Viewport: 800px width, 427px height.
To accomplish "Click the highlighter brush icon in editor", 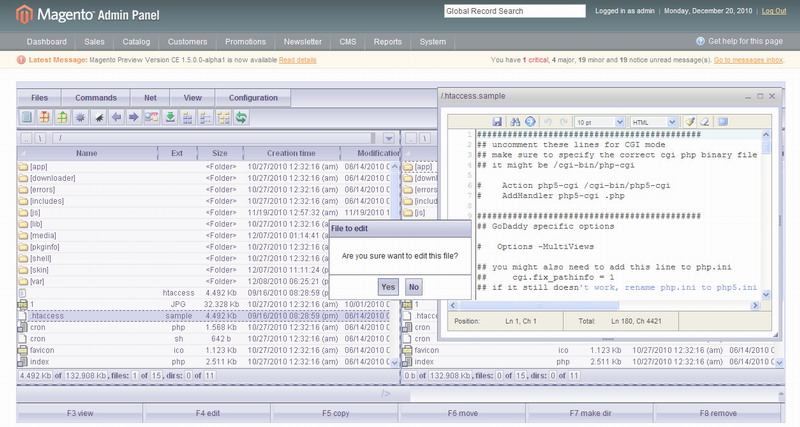I will click(690, 121).
